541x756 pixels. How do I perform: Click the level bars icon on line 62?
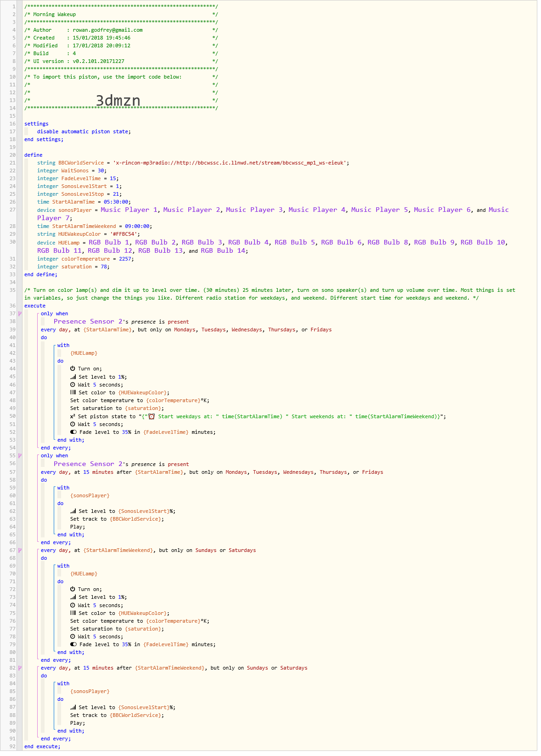point(73,511)
